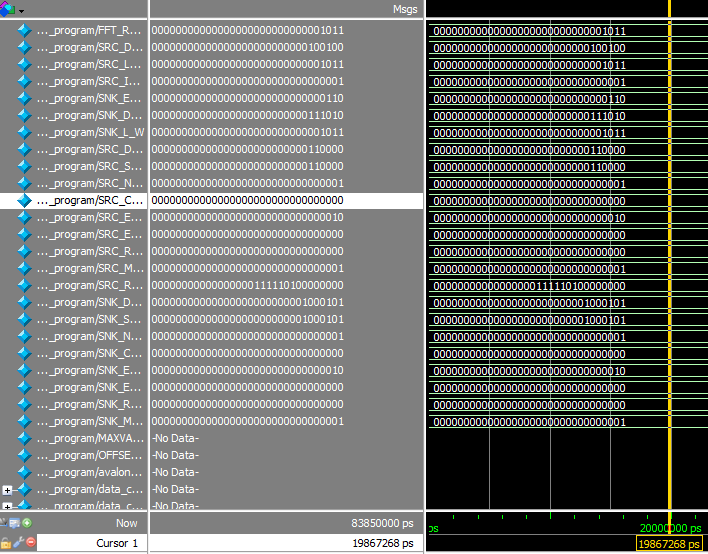Viewport: 708px width, 554px height.
Task: Click the SNK_M... waveform value in the wave pane
Action: coord(529,422)
